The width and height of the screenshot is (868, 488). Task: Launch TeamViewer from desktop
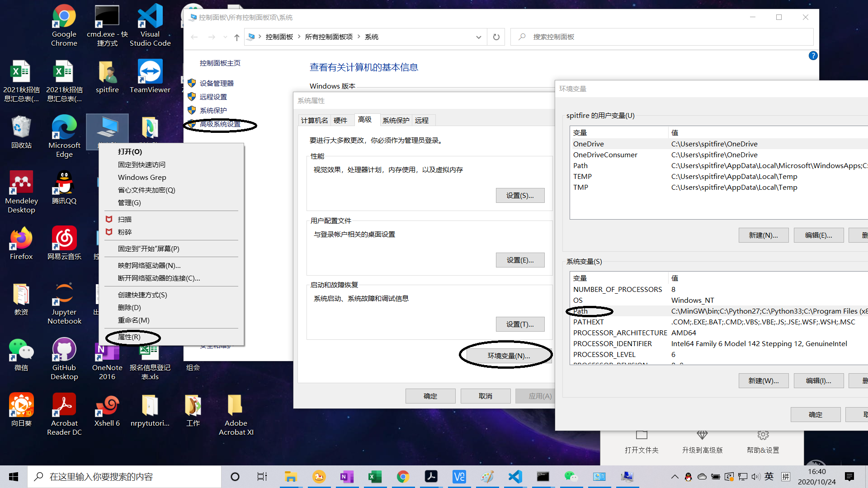coord(150,77)
